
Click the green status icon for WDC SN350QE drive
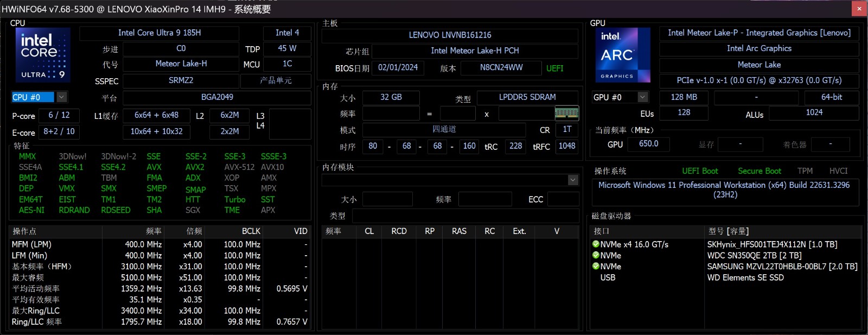click(596, 255)
